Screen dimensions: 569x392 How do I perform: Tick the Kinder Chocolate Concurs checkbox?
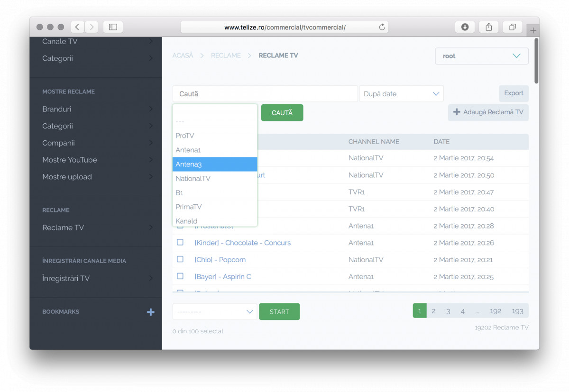coord(180,242)
